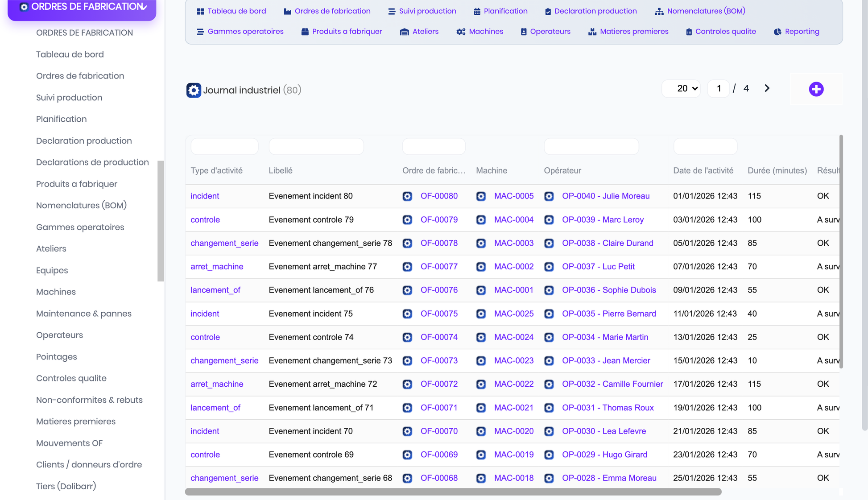Go to next page with the chevron arrow
This screenshot has width=868, height=500.
(x=767, y=88)
